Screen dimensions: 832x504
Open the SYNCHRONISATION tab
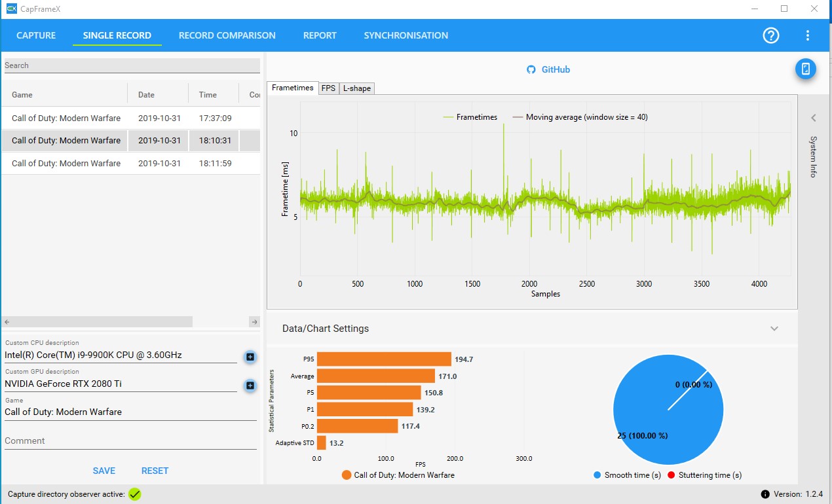[406, 35]
